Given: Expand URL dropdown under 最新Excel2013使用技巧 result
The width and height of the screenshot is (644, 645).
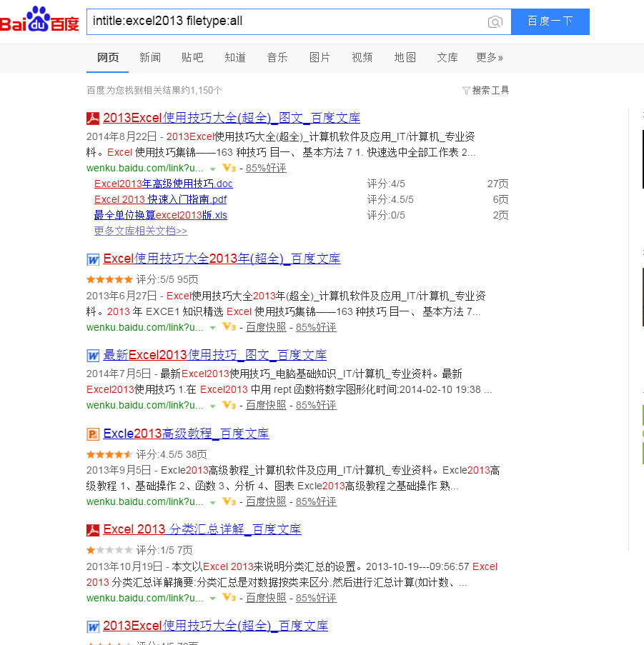Looking at the screenshot, I should (213, 406).
